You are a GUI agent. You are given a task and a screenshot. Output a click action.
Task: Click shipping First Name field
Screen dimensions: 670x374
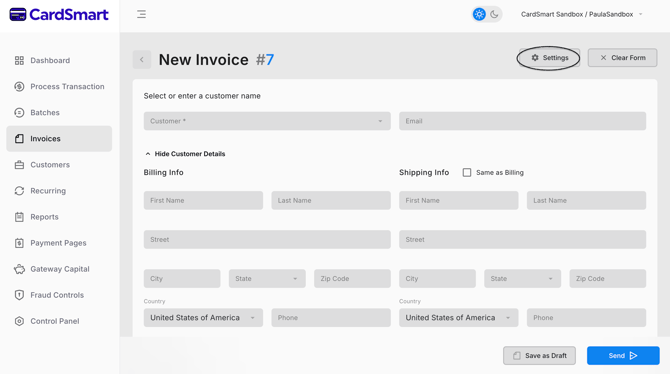pyautogui.click(x=459, y=200)
